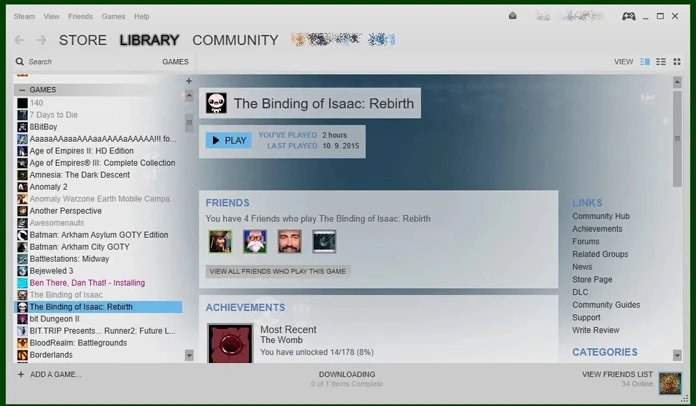
Task: Play The Binding of Isaac: Rebirth
Action: click(229, 140)
